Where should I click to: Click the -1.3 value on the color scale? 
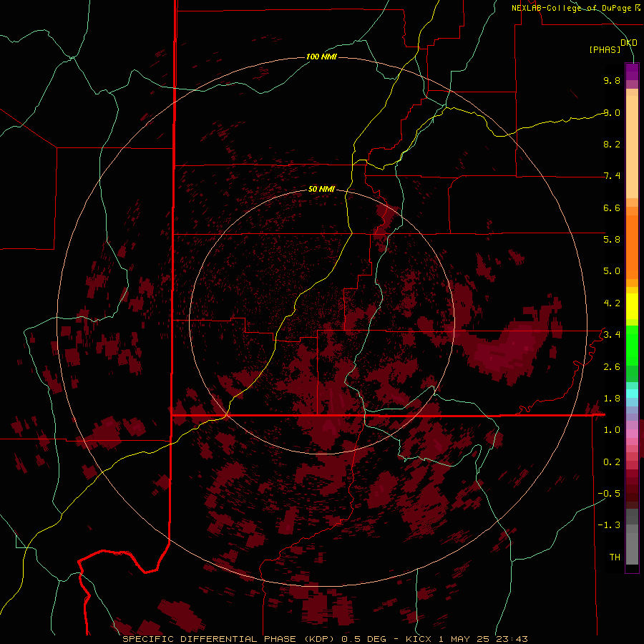[x=609, y=525]
